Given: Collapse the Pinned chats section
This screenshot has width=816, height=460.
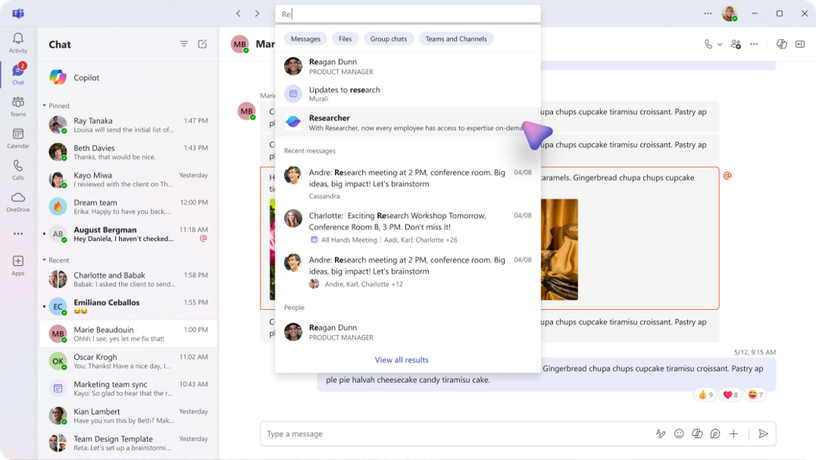Looking at the screenshot, I should coord(44,106).
